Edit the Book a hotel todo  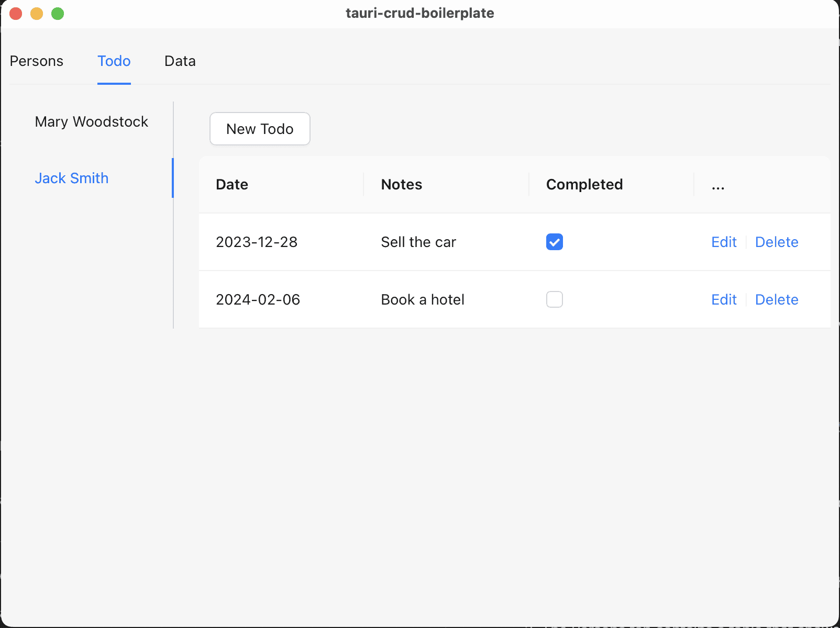[x=723, y=299]
